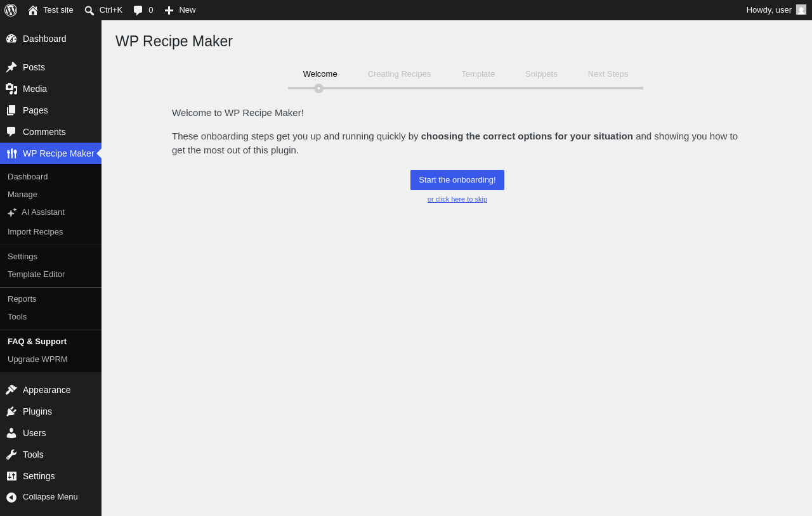The width and height of the screenshot is (812, 516).
Task: Click the plus icon beside New
Action: 169,10
